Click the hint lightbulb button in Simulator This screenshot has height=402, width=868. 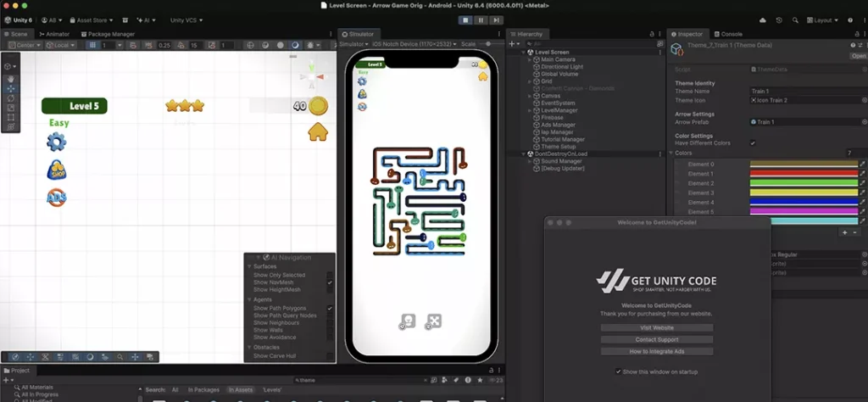tap(407, 321)
